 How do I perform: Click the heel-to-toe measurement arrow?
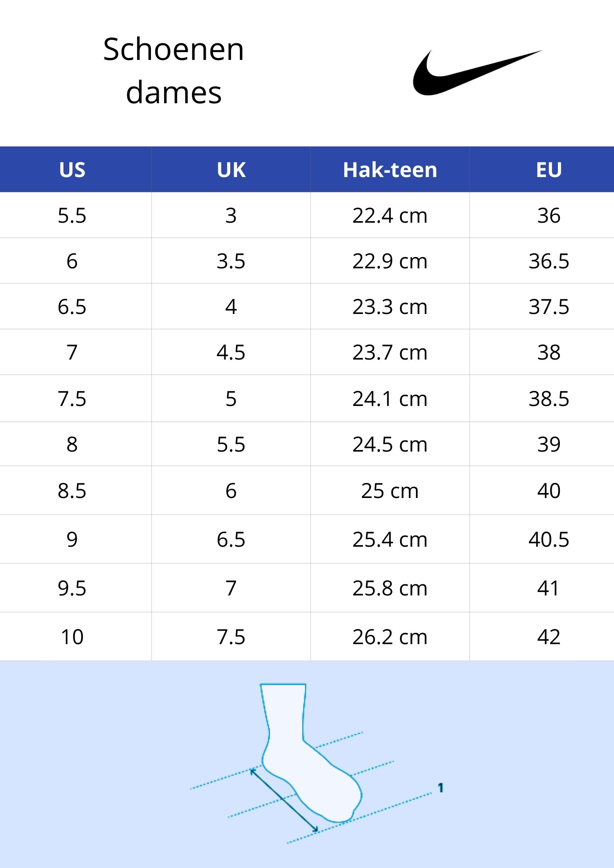point(284,800)
